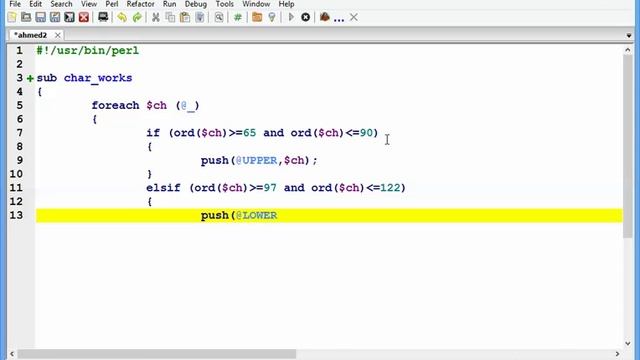Open the View menu
This screenshot has height=360, width=640.
point(89,4)
